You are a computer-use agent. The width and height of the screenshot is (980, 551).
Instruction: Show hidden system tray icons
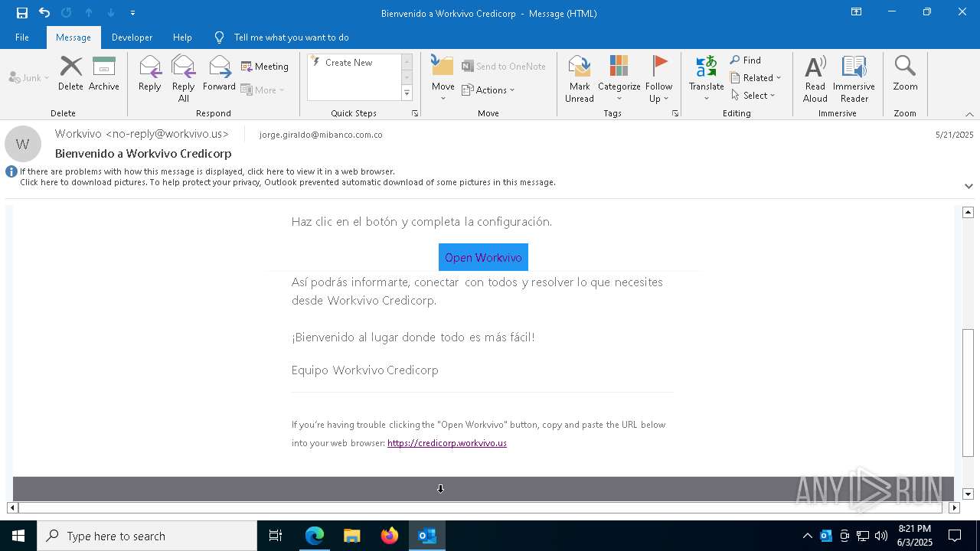click(x=807, y=536)
